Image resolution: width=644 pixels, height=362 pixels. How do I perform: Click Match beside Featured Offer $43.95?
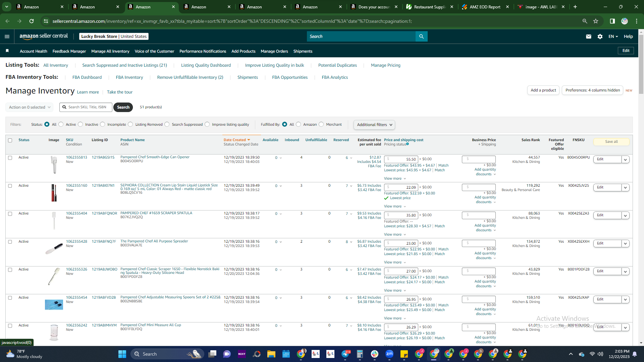(x=443, y=166)
